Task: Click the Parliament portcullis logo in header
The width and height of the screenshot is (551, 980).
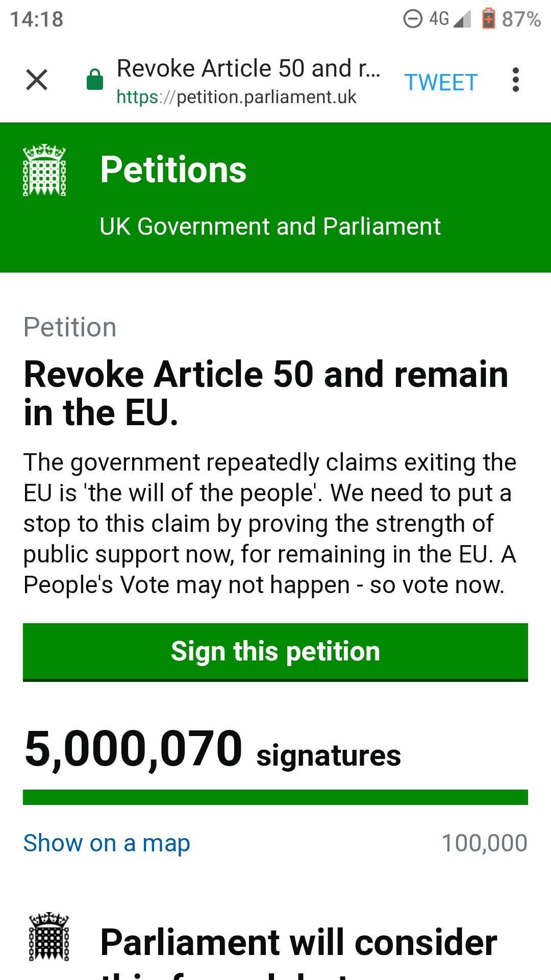Action: pyautogui.click(x=45, y=170)
